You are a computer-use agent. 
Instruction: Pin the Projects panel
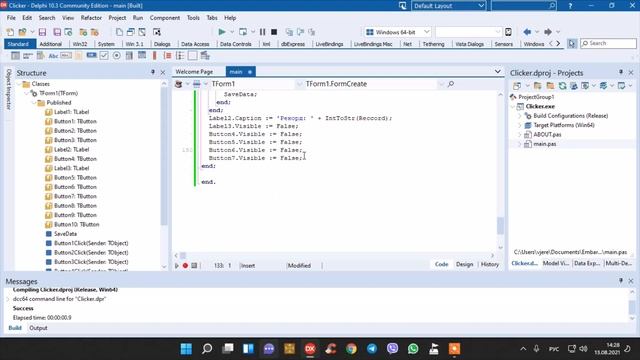coord(621,72)
